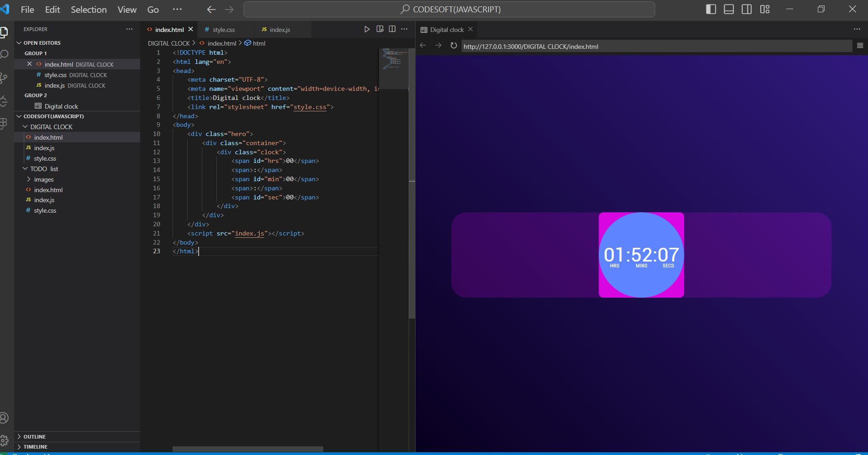Click the editor vertical scrollbar
Viewport: 868px width, 455px height.
(412, 183)
